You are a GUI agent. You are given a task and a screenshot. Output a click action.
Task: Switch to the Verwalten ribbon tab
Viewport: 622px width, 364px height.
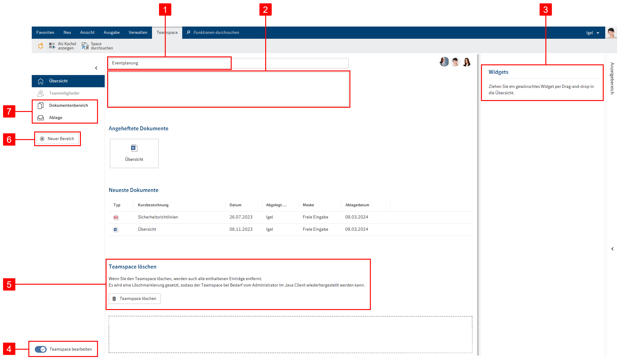[x=138, y=33]
